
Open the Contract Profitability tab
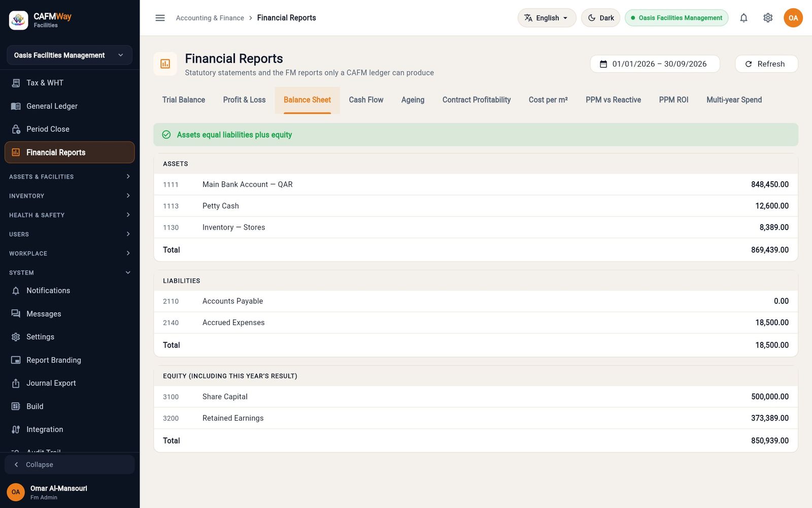(477, 100)
